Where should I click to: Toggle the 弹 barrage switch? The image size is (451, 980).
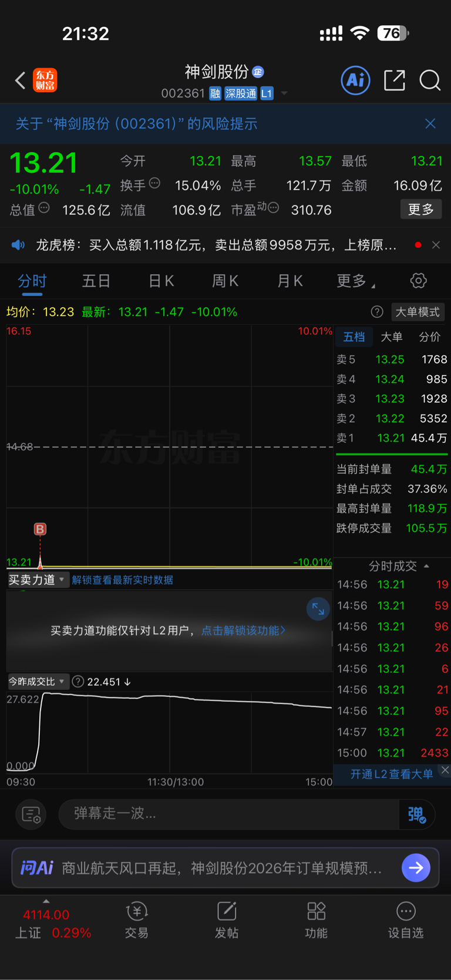(x=417, y=814)
